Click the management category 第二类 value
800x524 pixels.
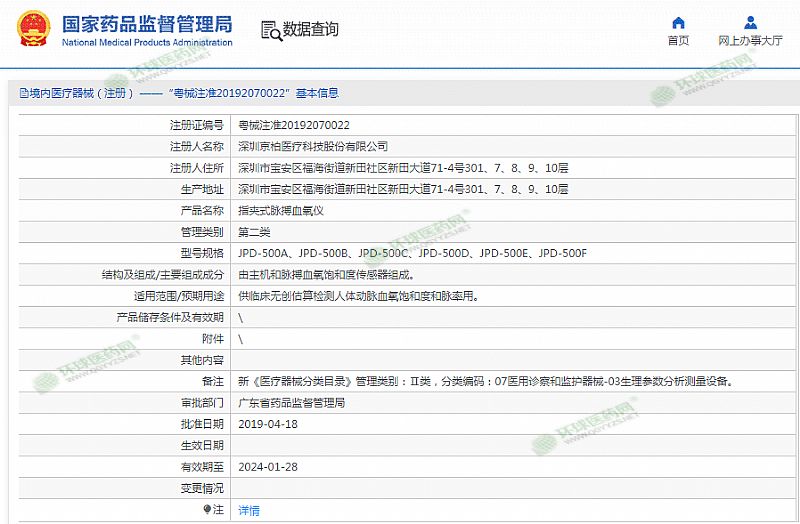pos(255,232)
